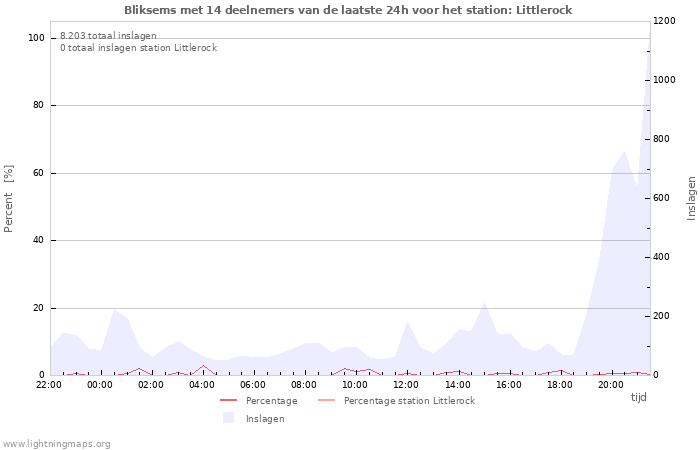Screen dimensions: 700x450
Task: Click the chart title about Littlerock
Action: click(x=349, y=10)
